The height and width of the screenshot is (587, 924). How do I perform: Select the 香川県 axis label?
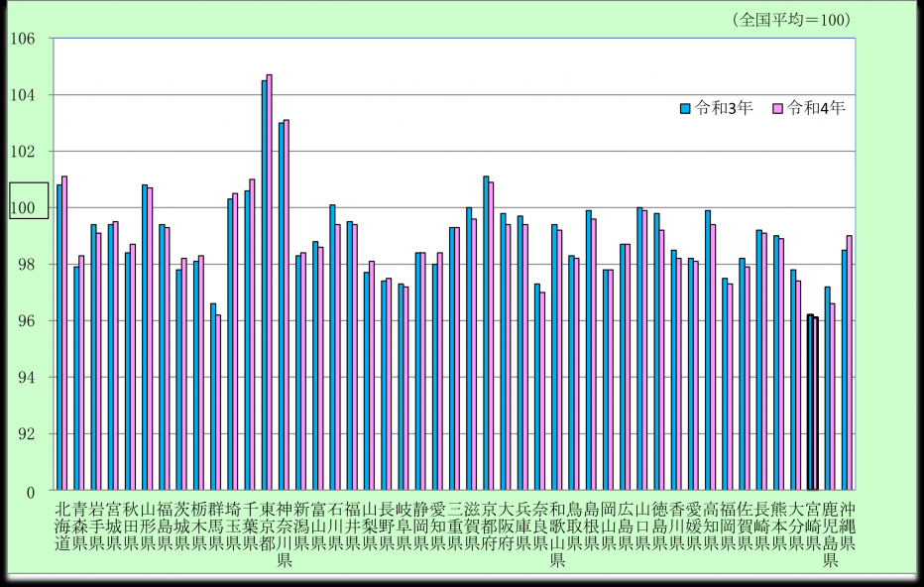[678, 527]
